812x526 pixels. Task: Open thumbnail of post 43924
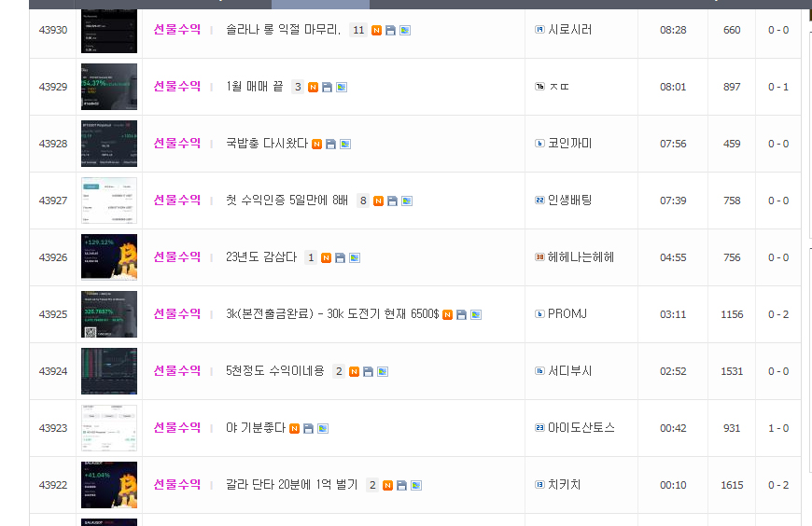(109, 371)
